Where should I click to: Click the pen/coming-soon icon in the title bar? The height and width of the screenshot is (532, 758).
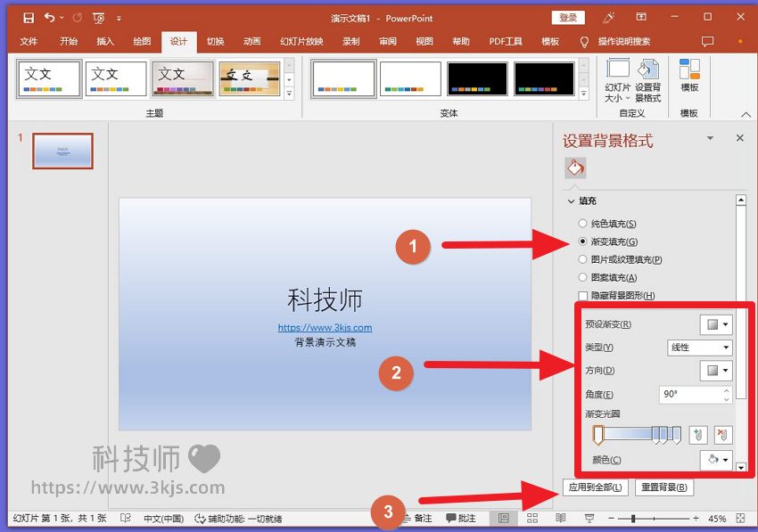pyautogui.click(x=608, y=18)
